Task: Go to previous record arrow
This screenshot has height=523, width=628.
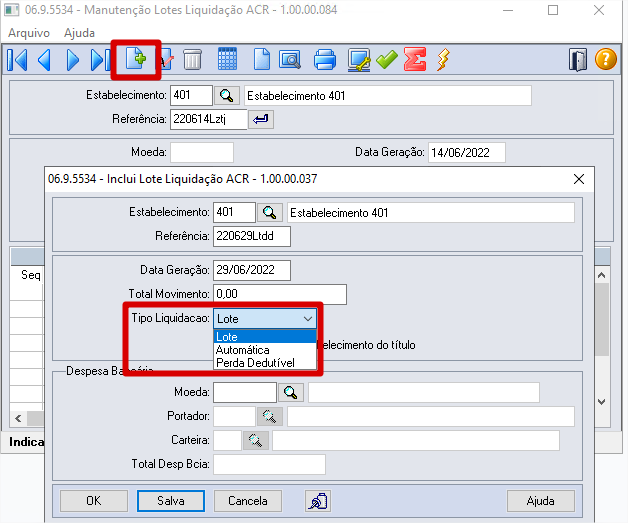Action: click(44, 60)
